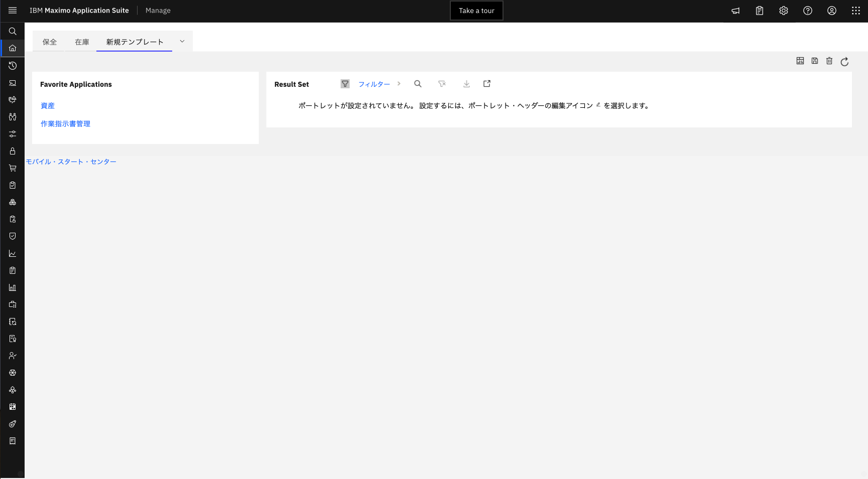
Task: Switch to the 保全 tab
Action: click(x=50, y=42)
